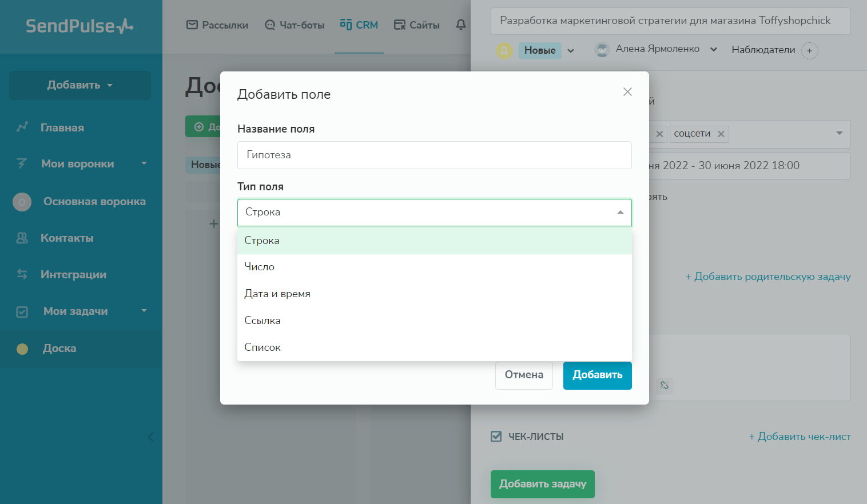Viewport: 867px width, 504px height.
Task: Open the Новые status dropdown
Action: coord(571,51)
